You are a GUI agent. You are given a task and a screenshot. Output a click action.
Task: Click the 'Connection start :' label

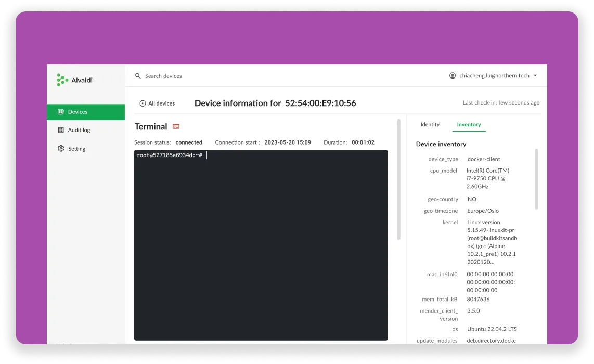[237, 142]
